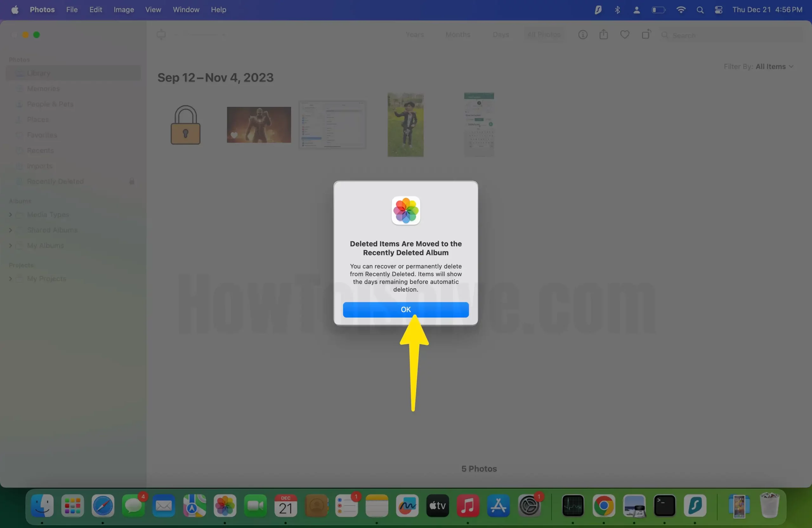Image resolution: width=812 pixels, height=528 pixels.
Task: Open Calendar from the Dock
Action: (285, 505)
